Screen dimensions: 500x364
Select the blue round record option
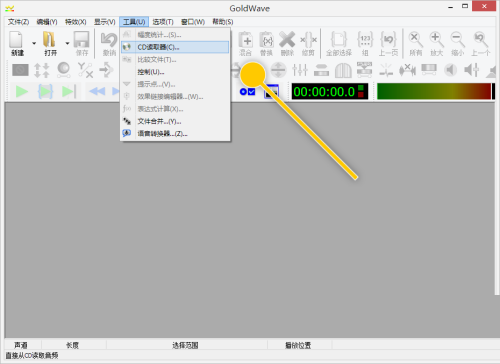[243, 92]
